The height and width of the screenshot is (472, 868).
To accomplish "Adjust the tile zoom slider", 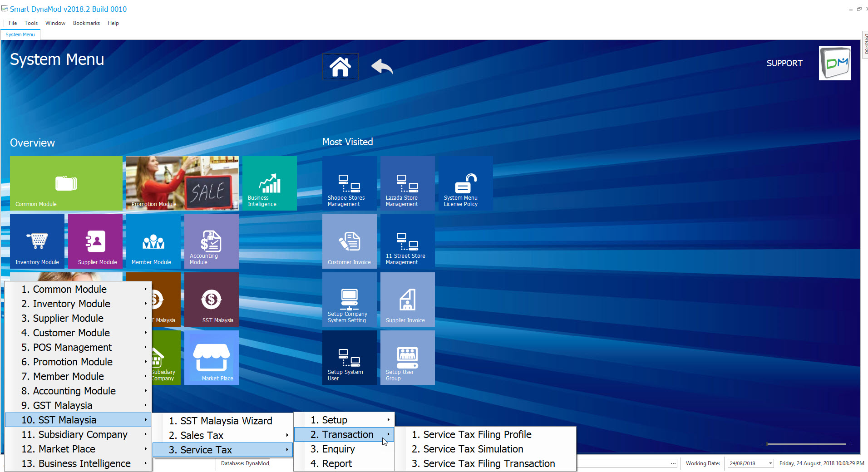I will (x=806, y=444).
